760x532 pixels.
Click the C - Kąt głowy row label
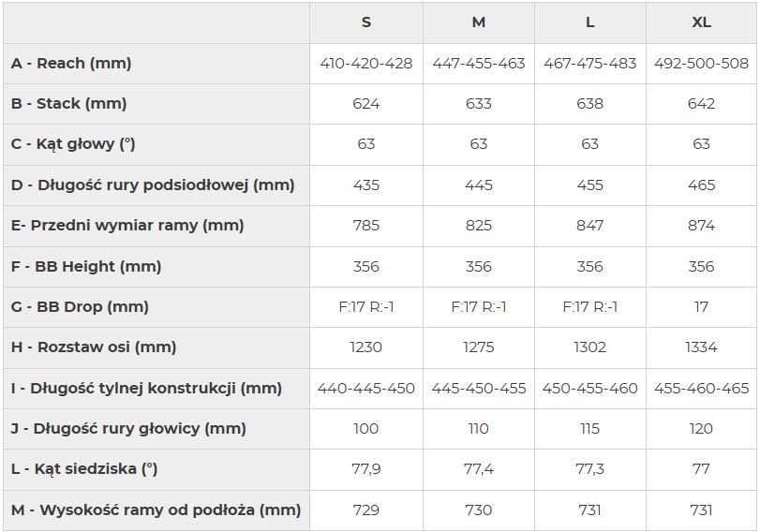click(x=73, y=144)
